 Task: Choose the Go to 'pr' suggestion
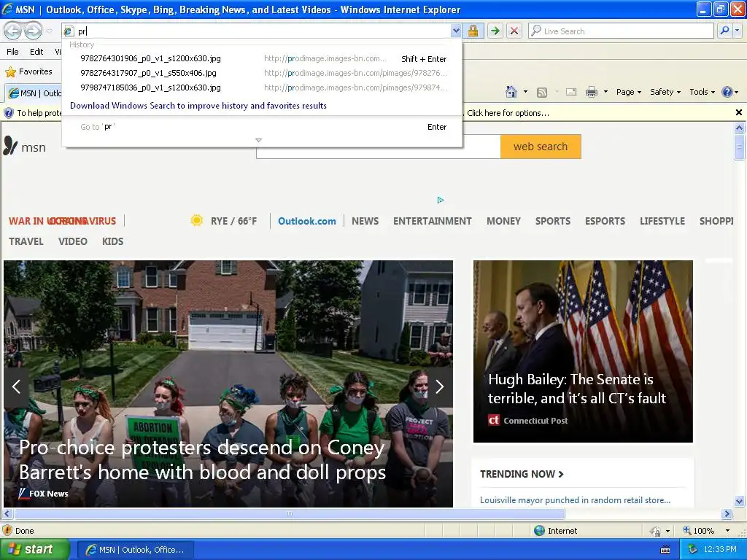point(262,127)
